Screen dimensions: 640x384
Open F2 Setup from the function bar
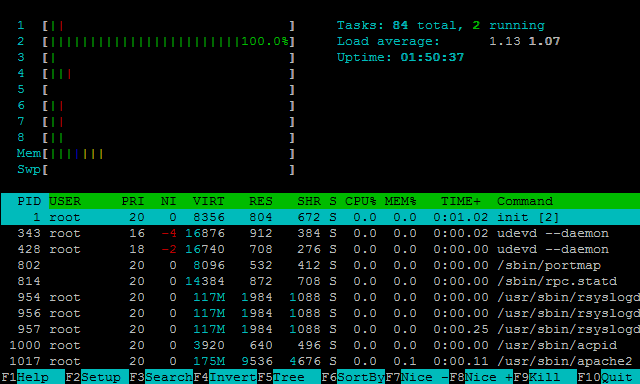pos(97,377)
